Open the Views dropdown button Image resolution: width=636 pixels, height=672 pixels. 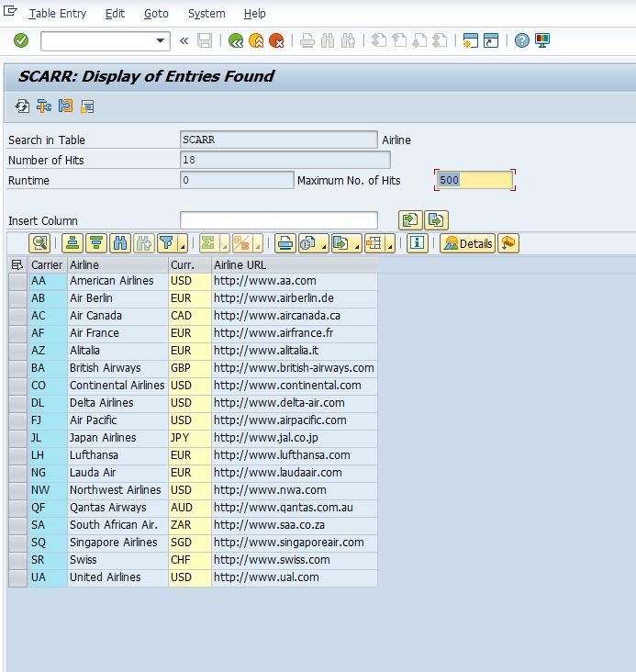point(314,243)
